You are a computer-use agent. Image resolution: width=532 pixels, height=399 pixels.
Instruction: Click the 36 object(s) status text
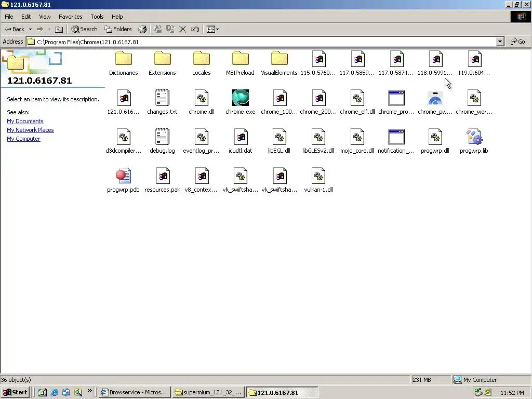click(x=16, y=380)
